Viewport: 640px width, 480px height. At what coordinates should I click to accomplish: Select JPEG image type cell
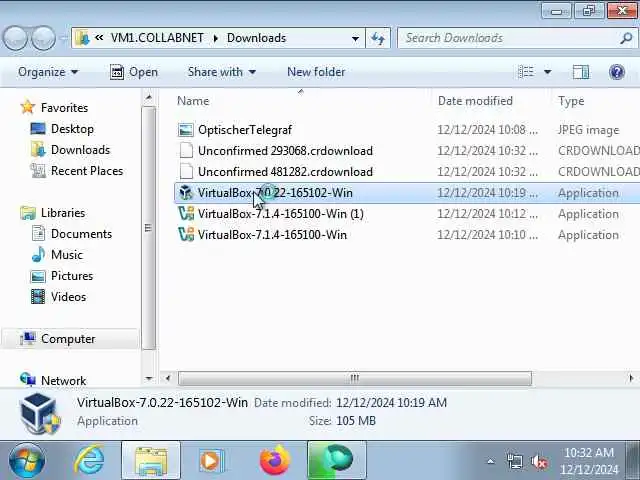588,130
